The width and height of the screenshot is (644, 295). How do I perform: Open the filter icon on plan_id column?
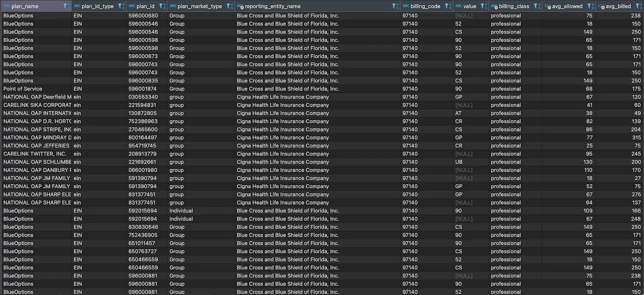(x=160, y=6)
